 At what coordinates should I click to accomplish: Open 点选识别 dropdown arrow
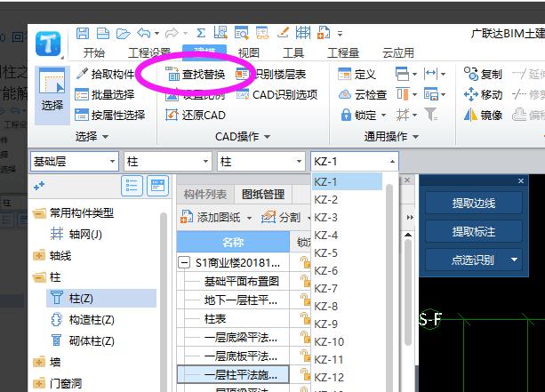pos(514,260)
